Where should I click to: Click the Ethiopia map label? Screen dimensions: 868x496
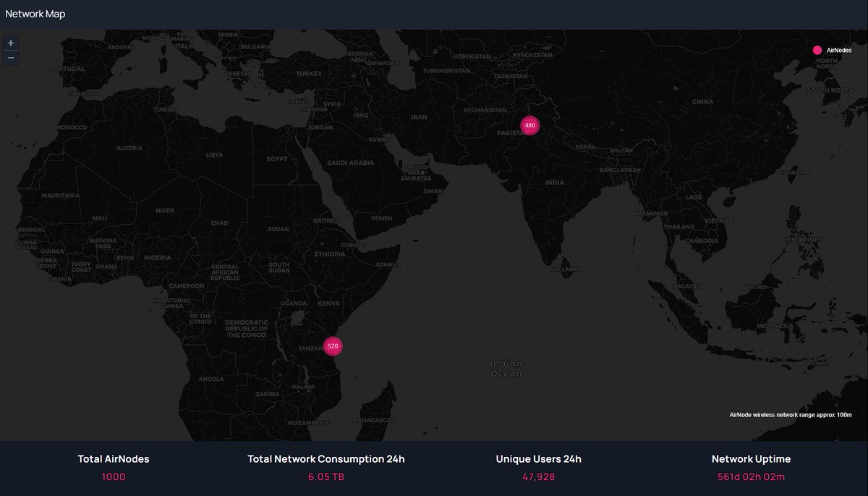[x=330, y=255]
